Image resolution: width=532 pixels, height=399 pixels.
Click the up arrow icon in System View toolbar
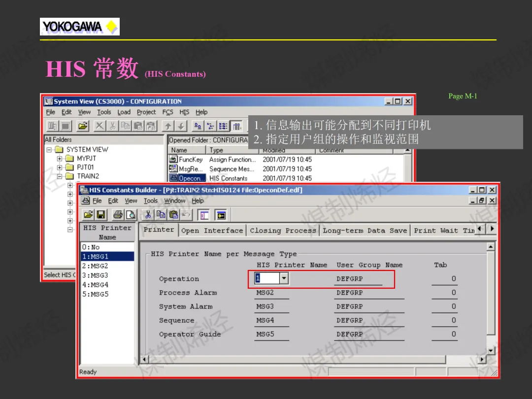pyautogui.click(x=168, y=126)
